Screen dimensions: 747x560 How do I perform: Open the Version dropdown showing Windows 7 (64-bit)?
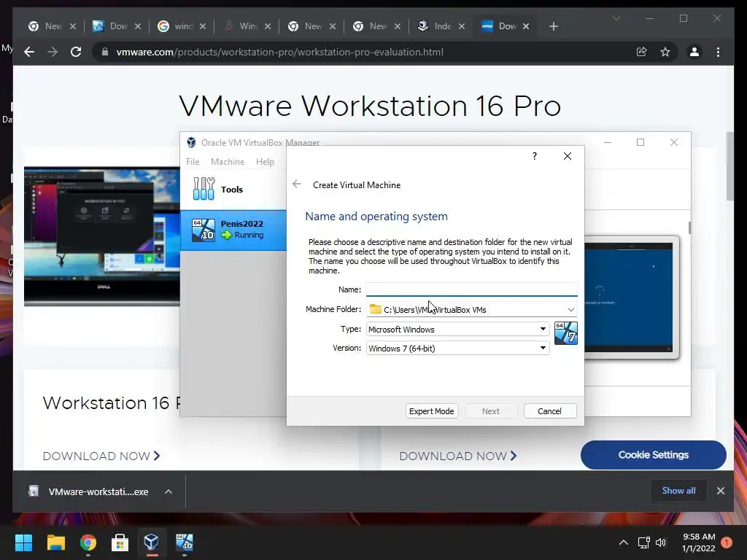458,348
